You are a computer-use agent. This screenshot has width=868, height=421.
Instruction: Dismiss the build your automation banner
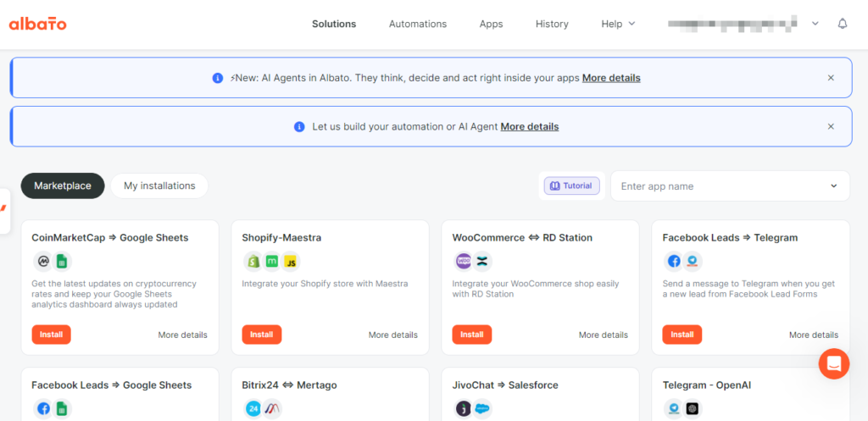831,127
